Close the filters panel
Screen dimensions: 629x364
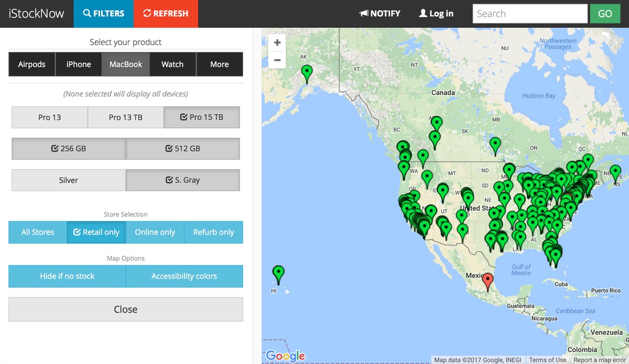126,310
